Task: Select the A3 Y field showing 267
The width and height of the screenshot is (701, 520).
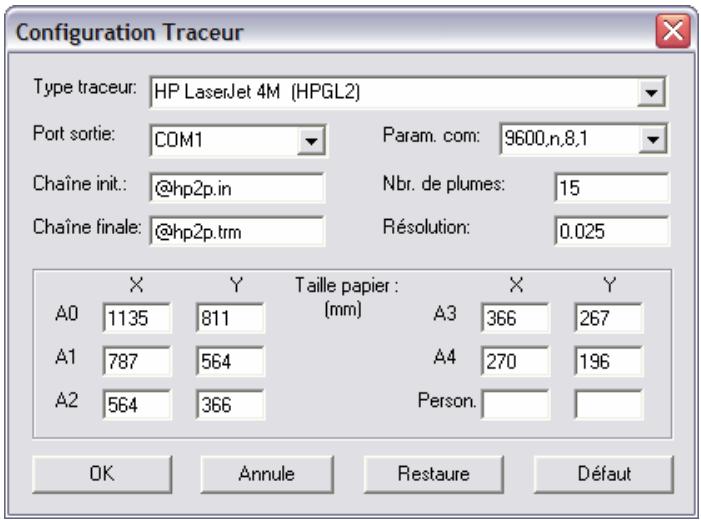Action: coord(609,318)
